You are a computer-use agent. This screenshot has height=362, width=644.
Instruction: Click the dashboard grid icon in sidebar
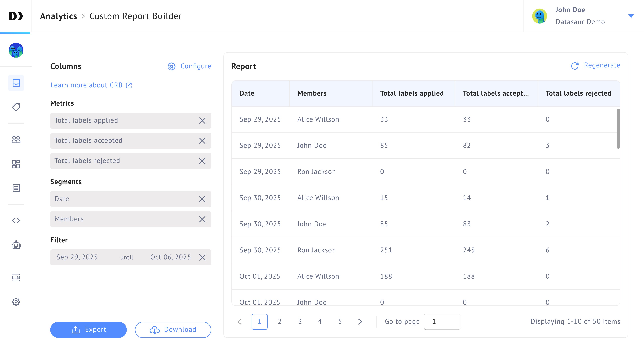[16, 164]
